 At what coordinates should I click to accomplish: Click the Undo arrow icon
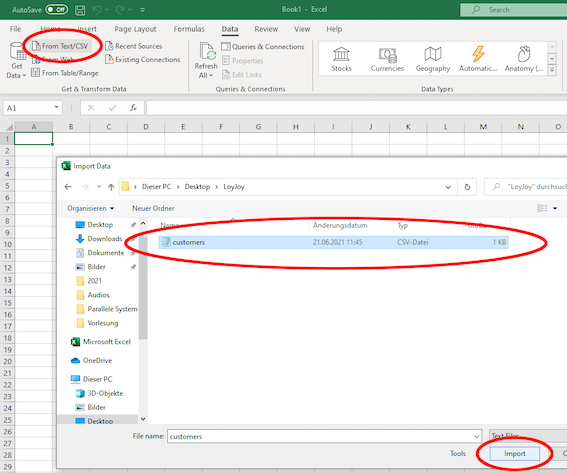pos(97,10)
